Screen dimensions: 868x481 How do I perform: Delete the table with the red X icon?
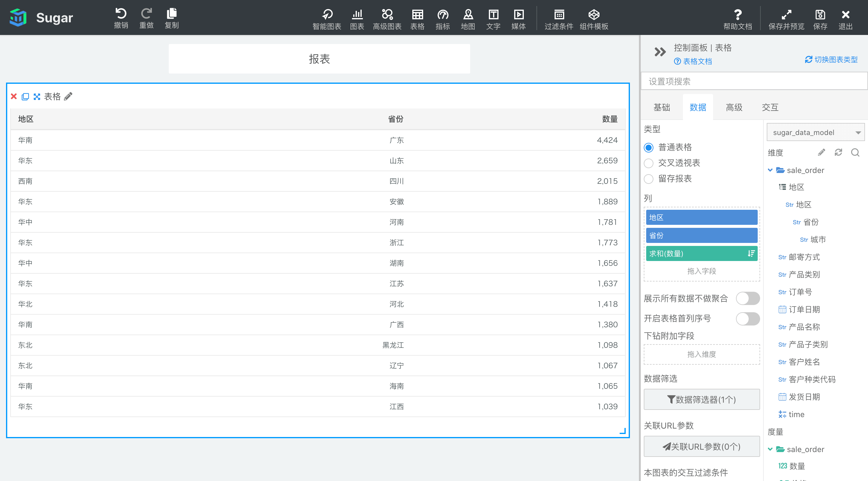click(14, 97)
